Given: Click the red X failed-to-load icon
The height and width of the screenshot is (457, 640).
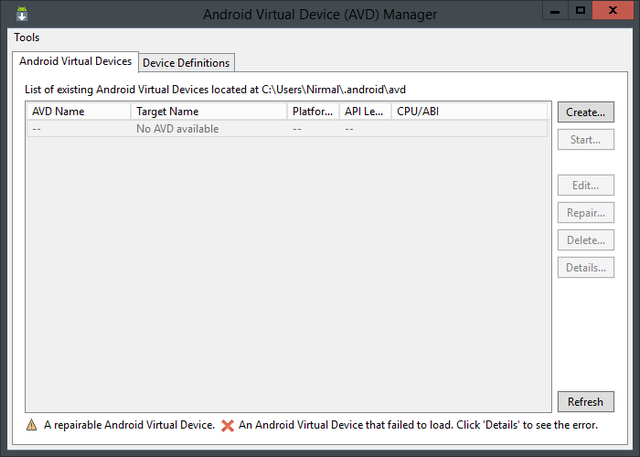Looking at the screenshot, I should pyautogui.click(x=227, y=426).
